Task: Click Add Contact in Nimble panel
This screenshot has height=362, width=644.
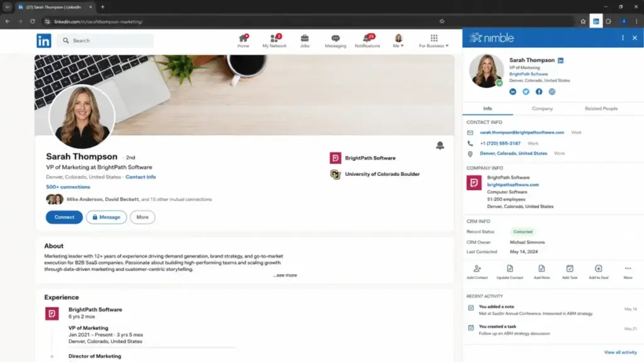Action: [477, 271]
